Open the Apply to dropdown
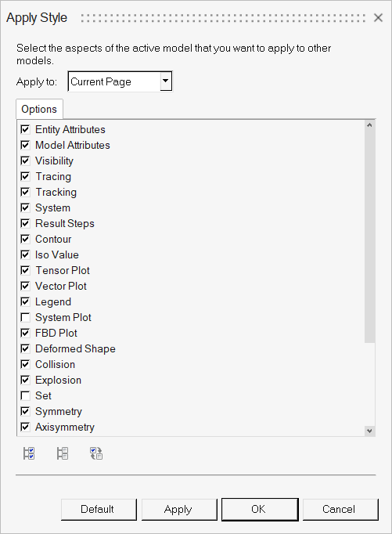The image size is (392, 534). click(x=165, y=81)
